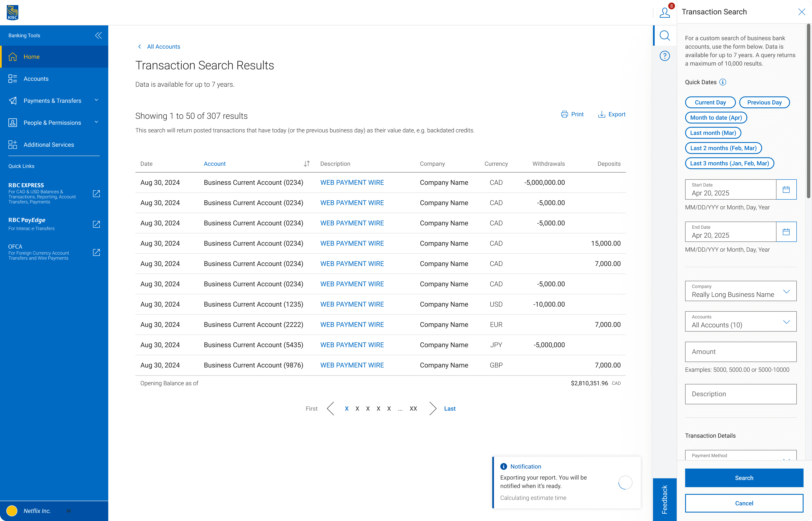The height and width of the screenshot is (521, 812).
Task: Click the Amount input field
Action: 741,352
